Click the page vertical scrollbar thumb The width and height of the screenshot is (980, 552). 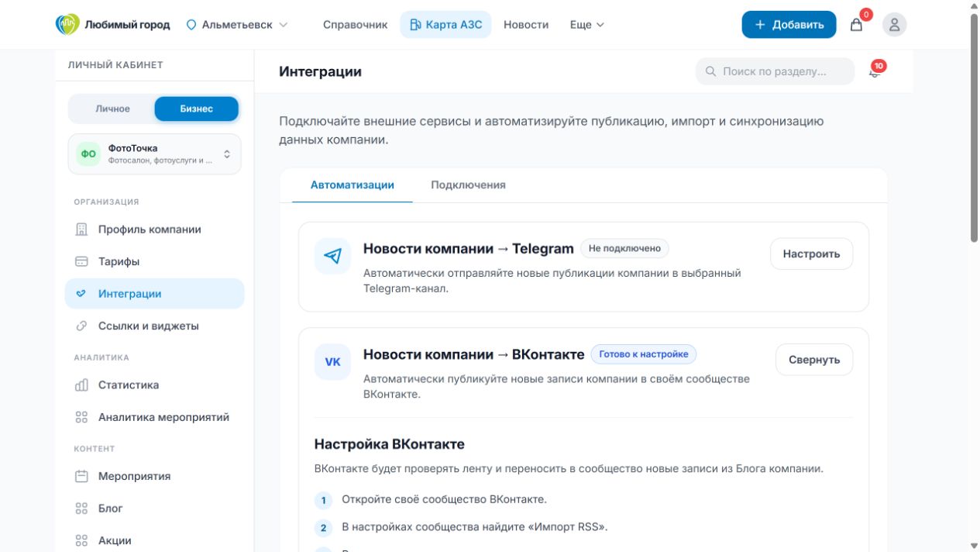pyautogui.click(x=975, y=128)
